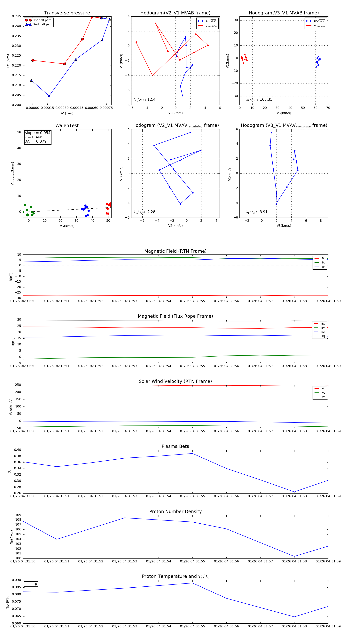Click the Hodogram (V2_V1 MVAV remaining frame) title
This screenshot has height=644, width=351.
pos(175,125)
